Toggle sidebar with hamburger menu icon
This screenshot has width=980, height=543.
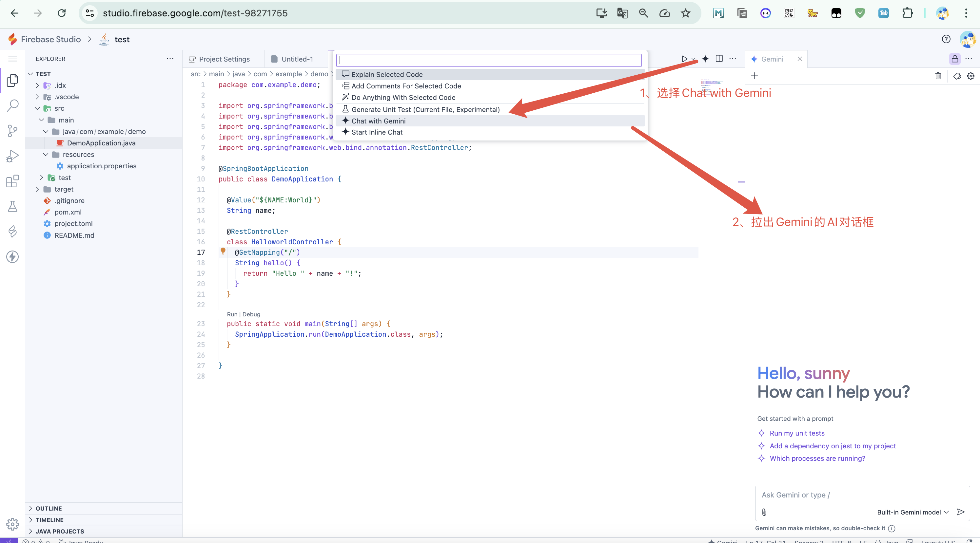(x=12, y=59)
